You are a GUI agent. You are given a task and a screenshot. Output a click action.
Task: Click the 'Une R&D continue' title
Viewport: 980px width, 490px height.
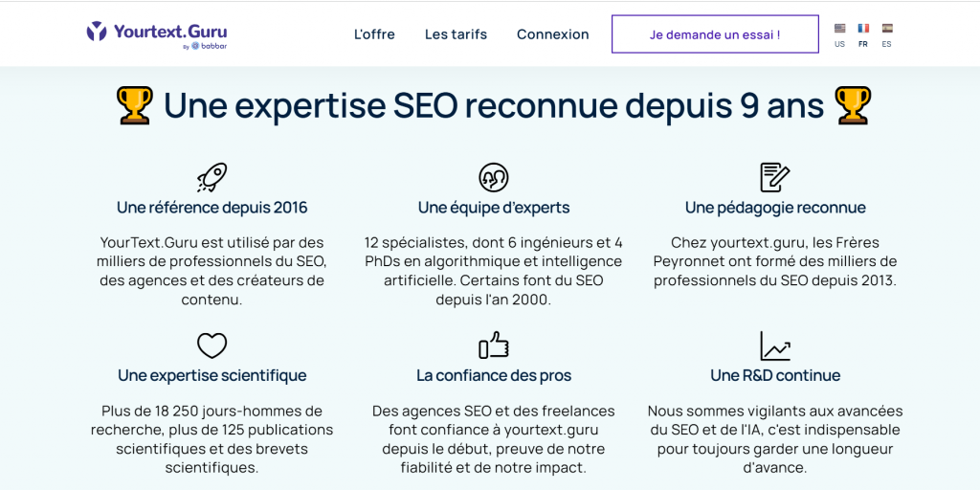coord(775,375)
